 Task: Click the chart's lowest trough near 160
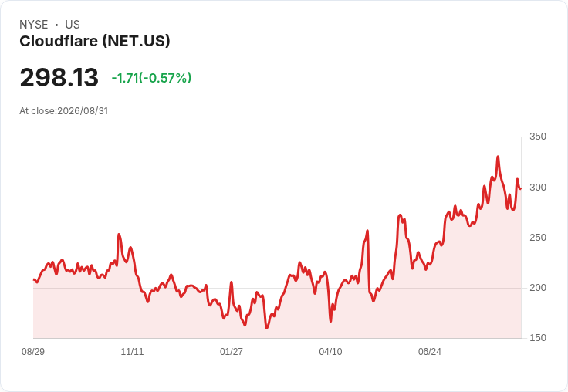266,328
